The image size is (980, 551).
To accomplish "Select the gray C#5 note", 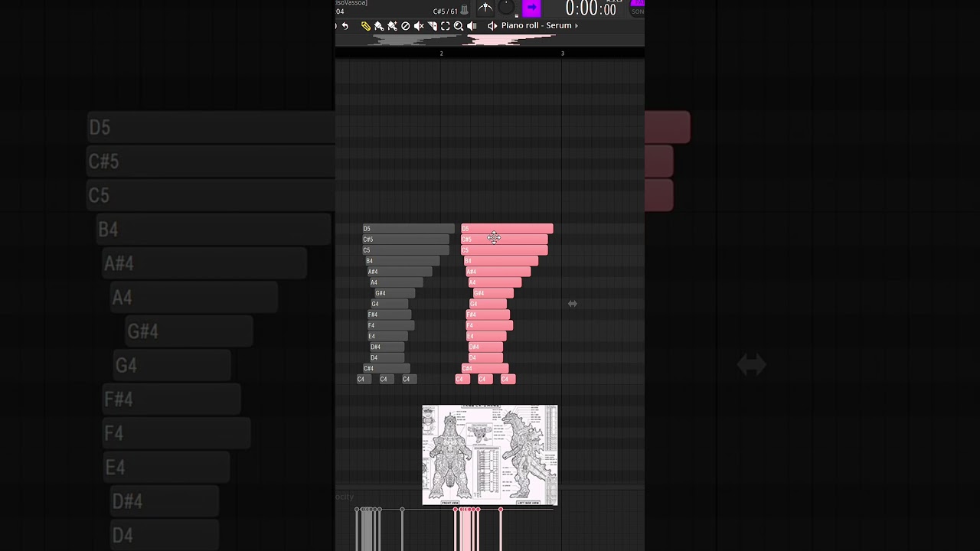I will (406, 240).
